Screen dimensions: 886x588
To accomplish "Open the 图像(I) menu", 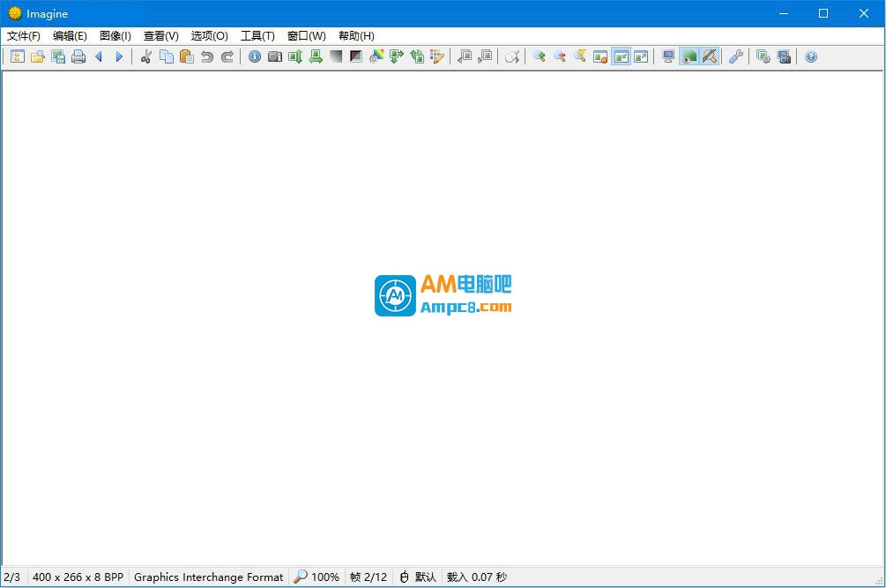I will 115,36.
